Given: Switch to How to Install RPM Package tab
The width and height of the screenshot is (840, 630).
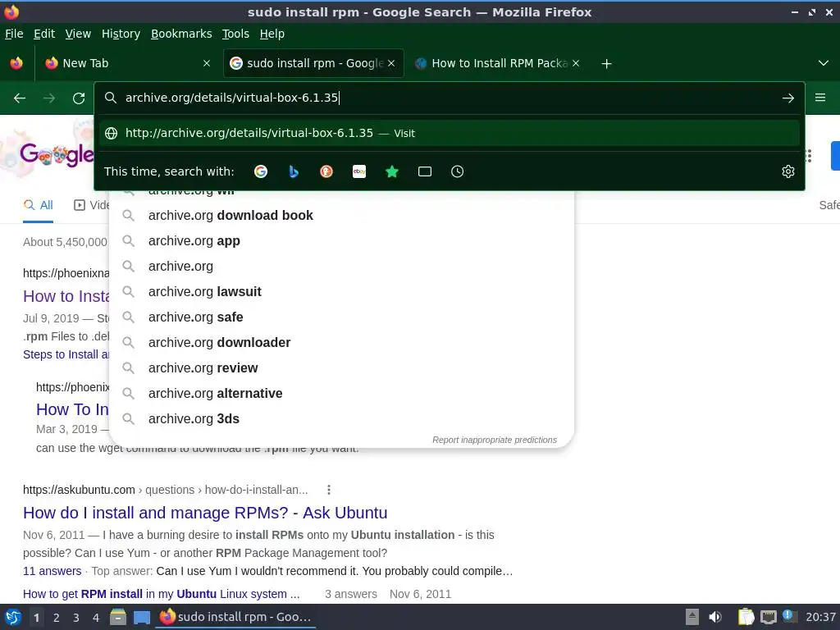Looking at the screenshot, I should (x=498, y=63).
